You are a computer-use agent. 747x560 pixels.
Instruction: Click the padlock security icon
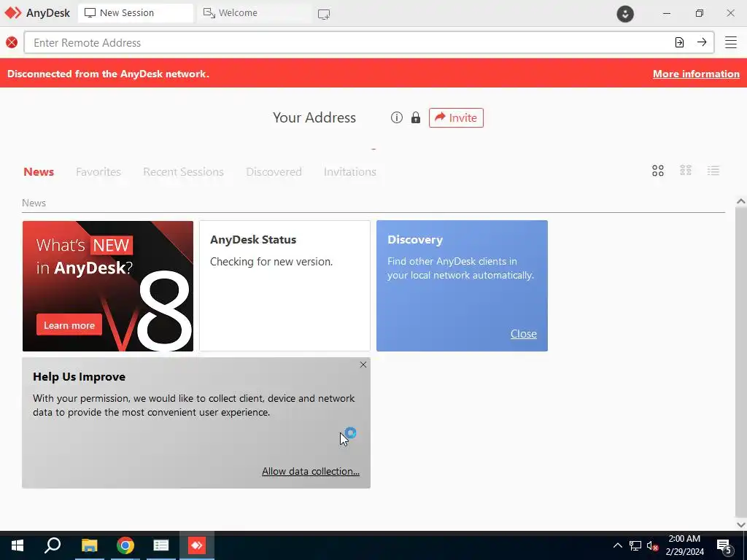click(x=416, y=117)
